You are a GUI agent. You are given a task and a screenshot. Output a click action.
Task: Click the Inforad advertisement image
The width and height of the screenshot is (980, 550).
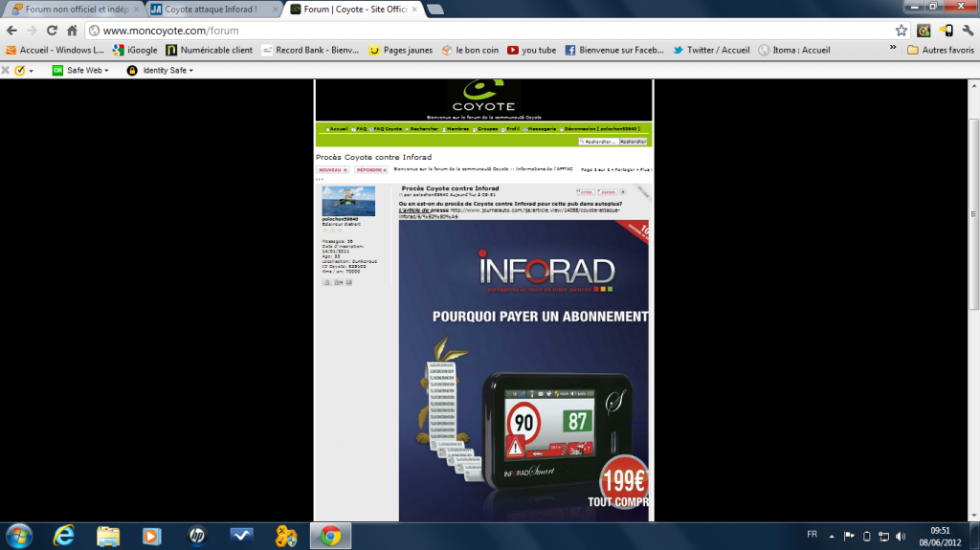[523, 370]
